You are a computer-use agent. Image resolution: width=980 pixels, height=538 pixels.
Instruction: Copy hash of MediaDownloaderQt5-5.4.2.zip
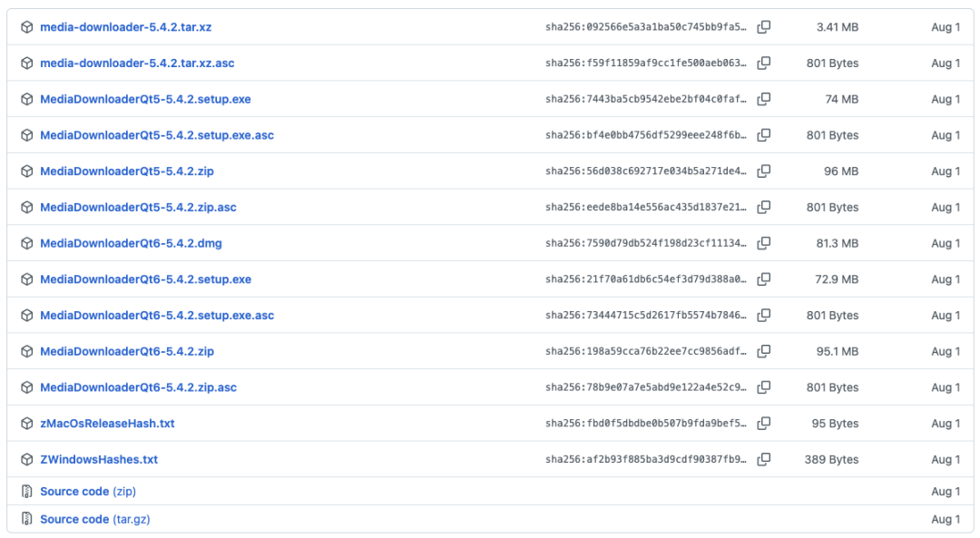764,171
